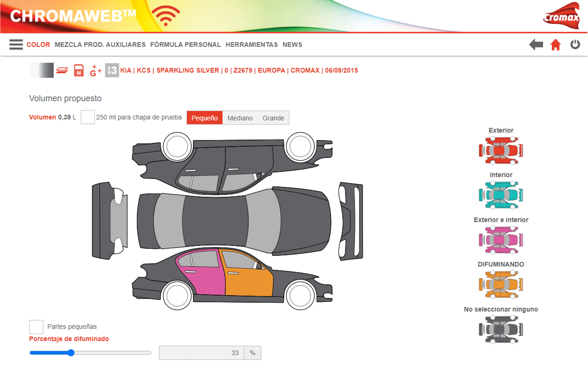Select the teal Interior car preset
This screenshot has height=370, width=588.
[x=501, y=195]
